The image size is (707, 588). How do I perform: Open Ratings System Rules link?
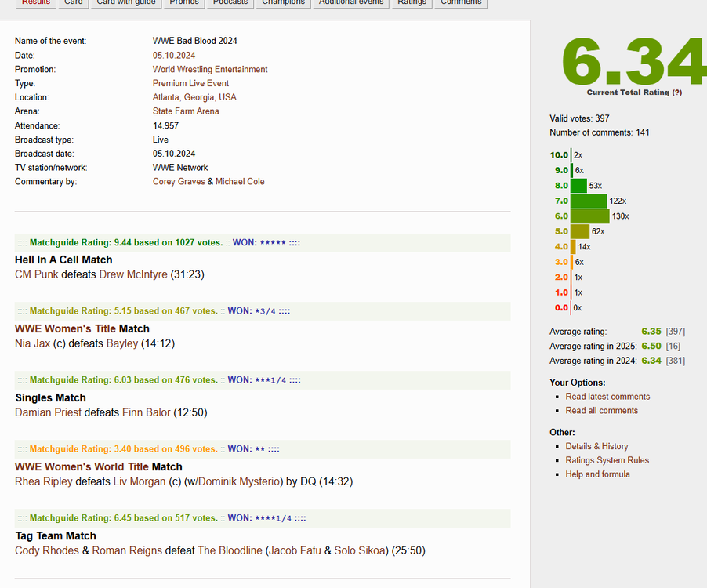607,460
